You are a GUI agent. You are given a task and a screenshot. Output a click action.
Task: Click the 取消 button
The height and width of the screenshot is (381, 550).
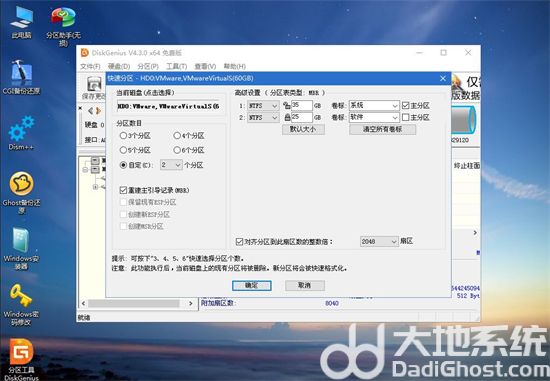tap(304, 285)
